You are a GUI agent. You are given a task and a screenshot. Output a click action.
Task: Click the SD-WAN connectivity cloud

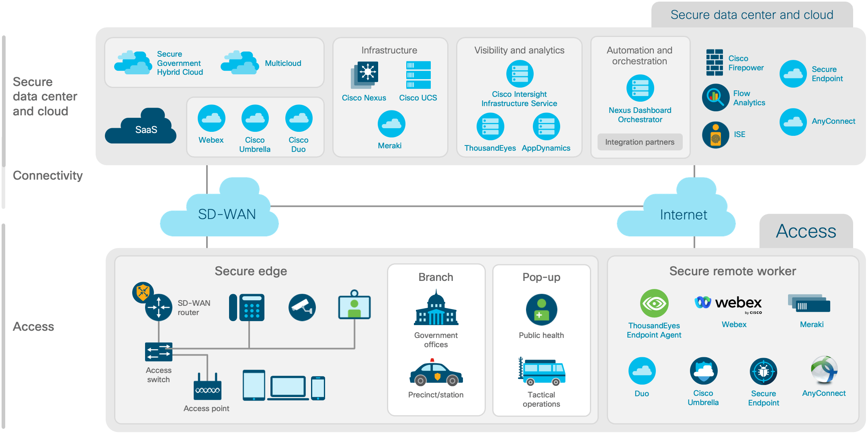click(219, 208)
